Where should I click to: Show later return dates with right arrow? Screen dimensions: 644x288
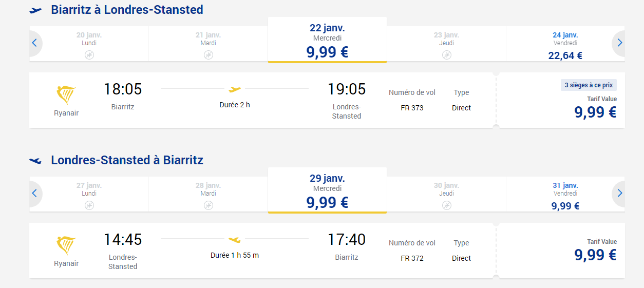point(619,194)
